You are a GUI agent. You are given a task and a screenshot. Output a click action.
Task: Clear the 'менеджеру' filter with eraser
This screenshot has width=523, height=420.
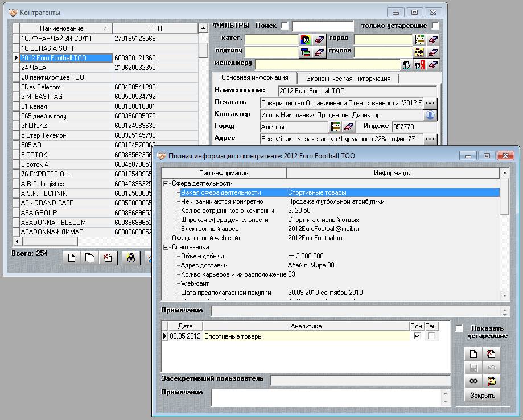pyautogui.click(x=433, y=65)
